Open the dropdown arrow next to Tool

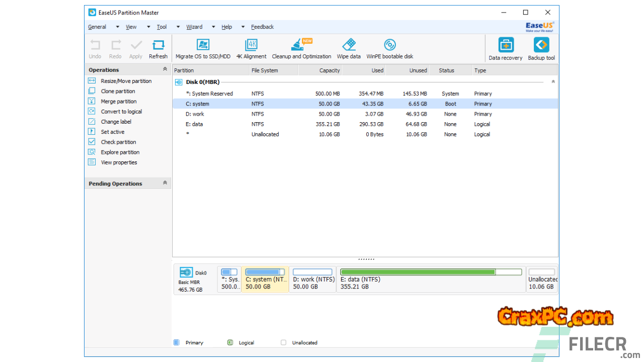tap(178, 27)
